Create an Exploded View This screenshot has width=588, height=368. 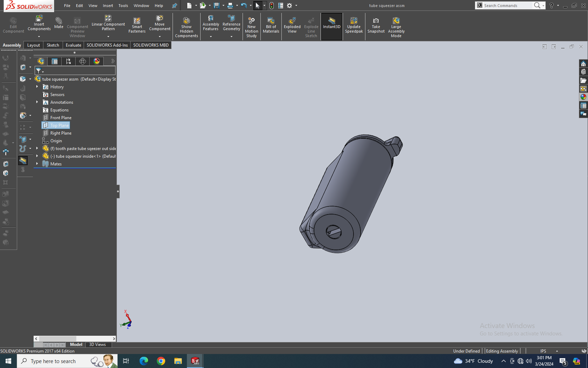coord(292,25)
